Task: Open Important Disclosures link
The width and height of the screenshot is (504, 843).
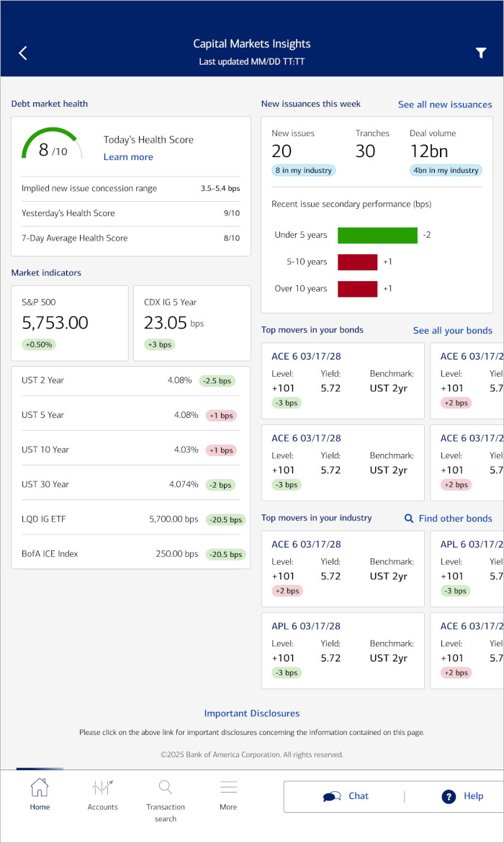Action: [x=252, y=713]
